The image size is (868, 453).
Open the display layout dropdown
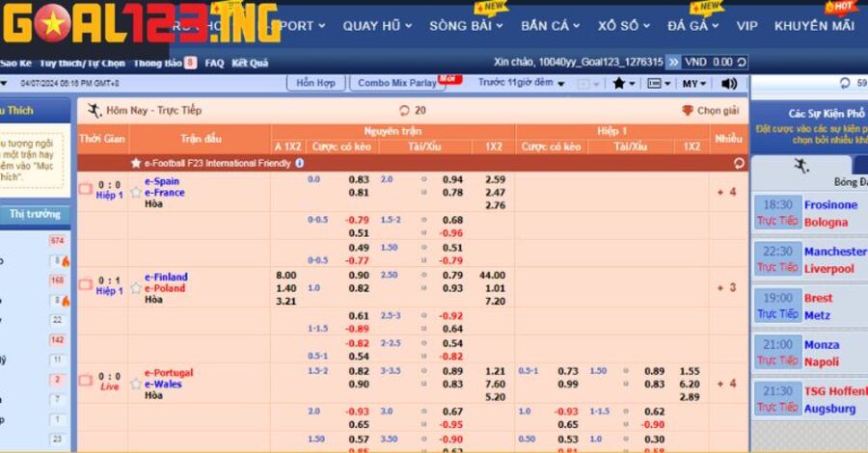[659, 84]
